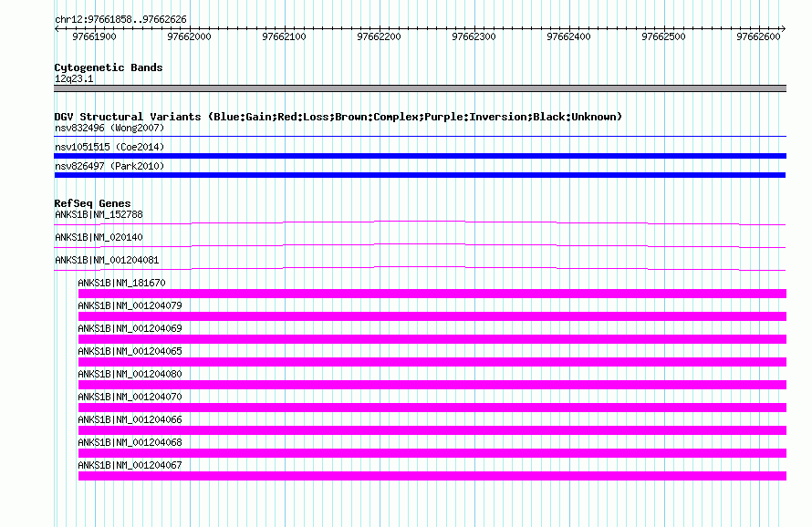Open transcript ANKS1B|NM_001204070 label
This screenshot has height=527, width=812.
pyautogui.click(x=130, y=397)
